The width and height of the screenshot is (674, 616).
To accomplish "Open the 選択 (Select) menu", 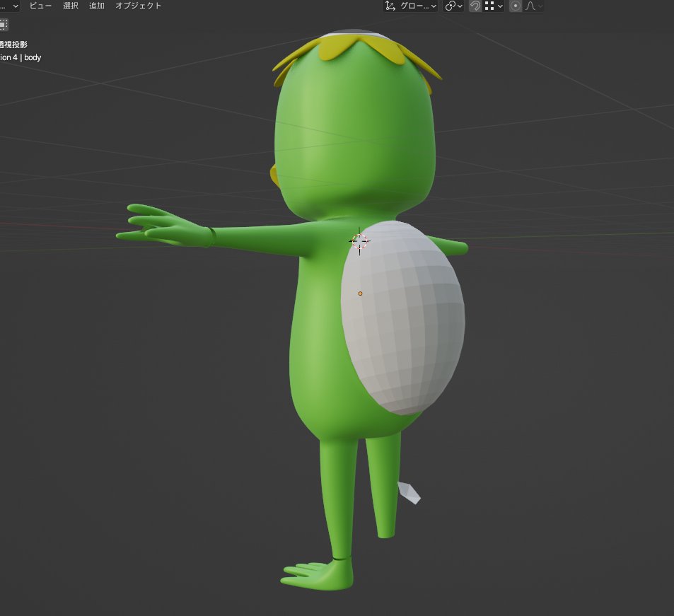I will [71, 6].
